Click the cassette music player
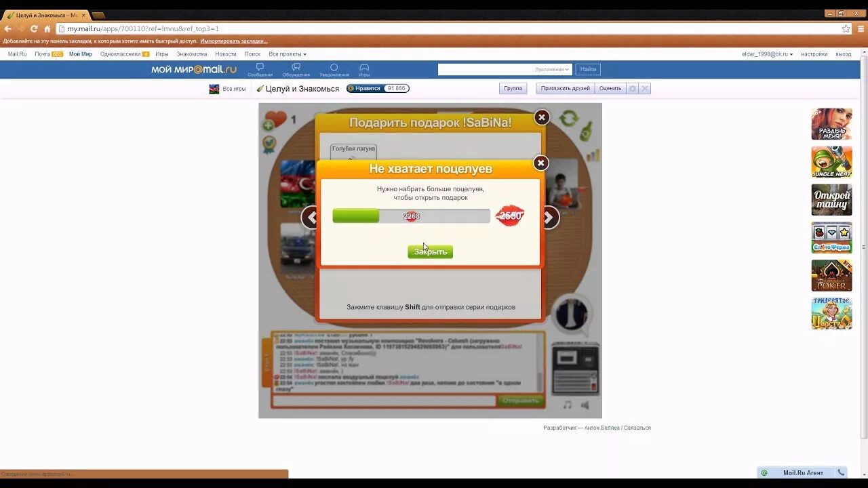Viewport: 868px width, 488px height. 575,369
